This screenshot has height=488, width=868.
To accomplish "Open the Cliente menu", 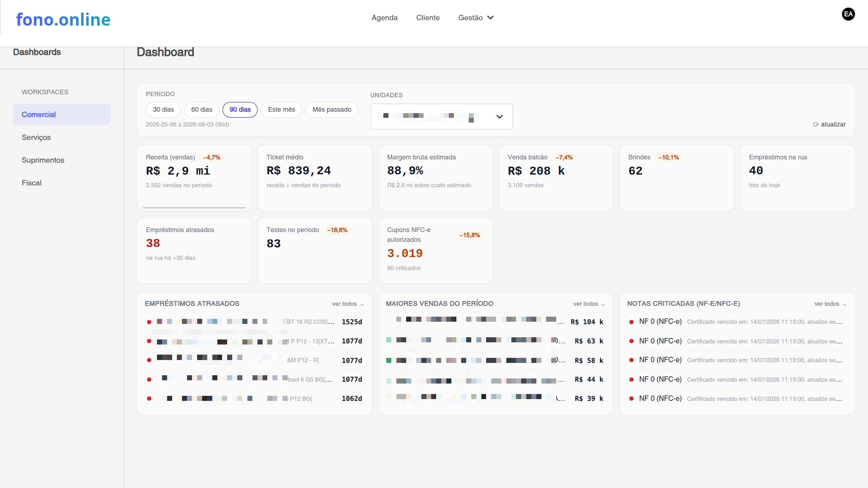I will tap(428, 17).
